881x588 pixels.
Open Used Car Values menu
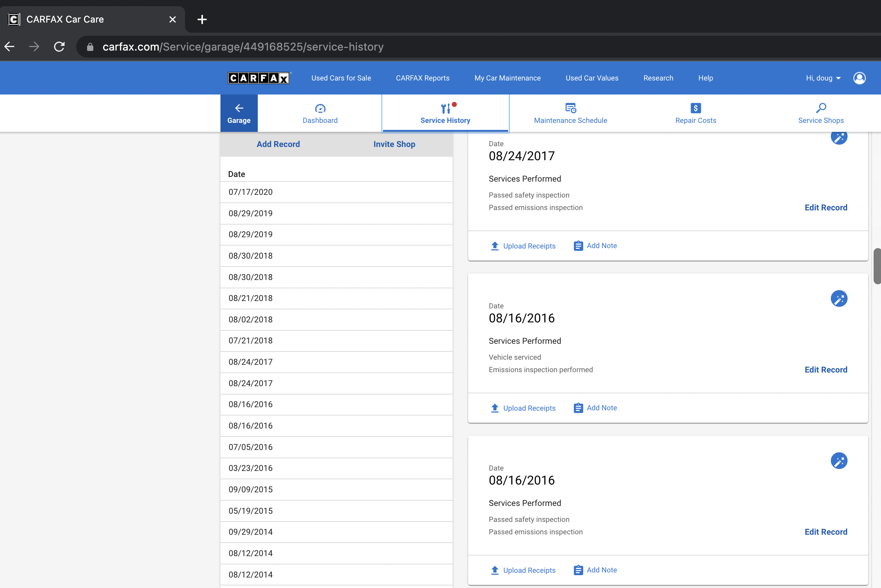[592, 78]
